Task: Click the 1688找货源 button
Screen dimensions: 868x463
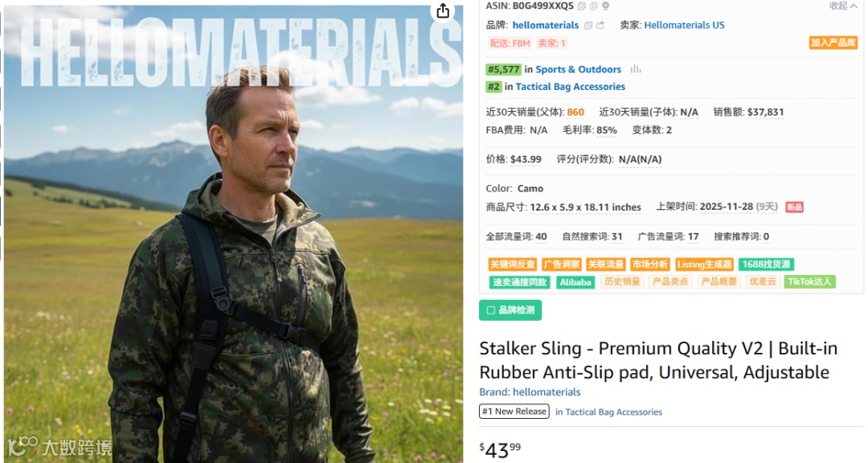Action: tap(766, 264)
